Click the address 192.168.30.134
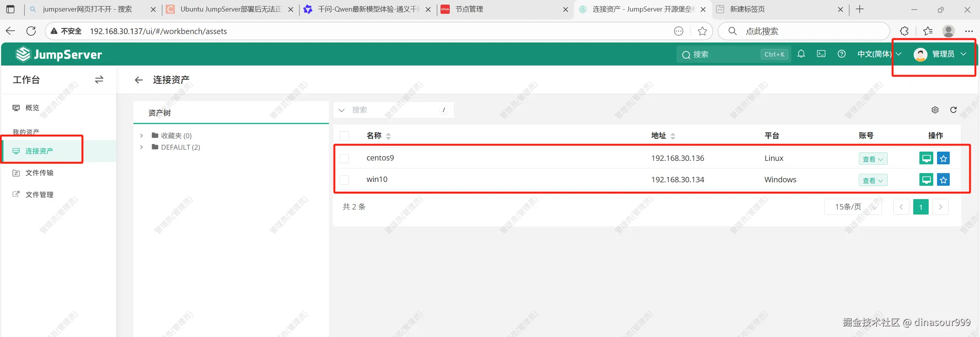 coord(677,180)
